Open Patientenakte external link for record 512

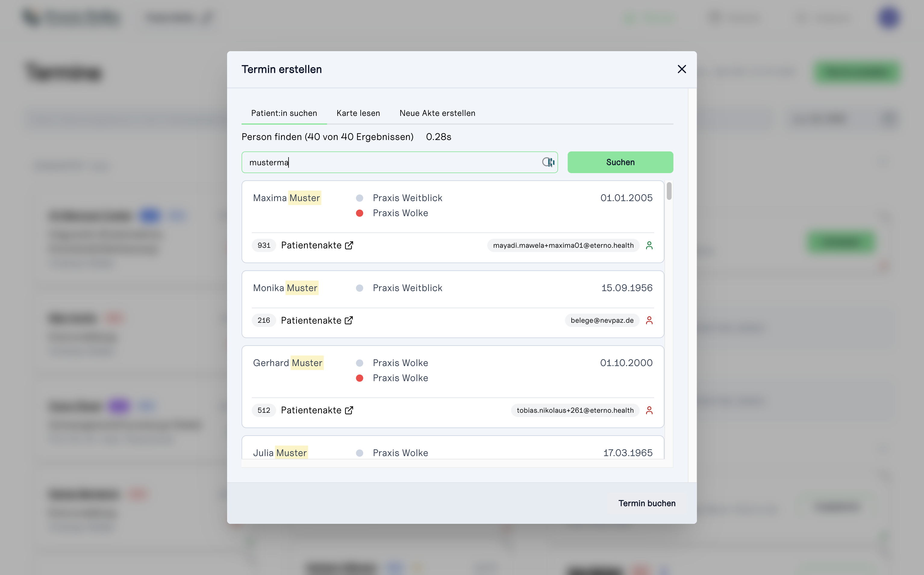pos(349,410)
